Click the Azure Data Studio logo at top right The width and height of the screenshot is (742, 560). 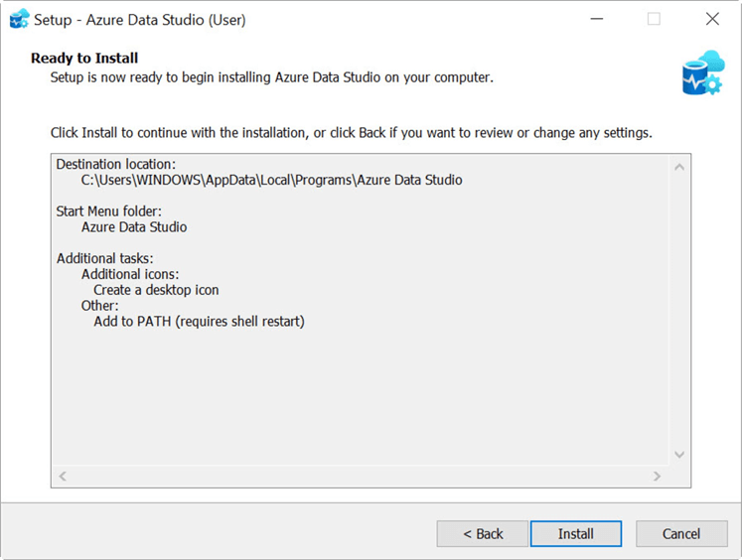click(703, 72)
